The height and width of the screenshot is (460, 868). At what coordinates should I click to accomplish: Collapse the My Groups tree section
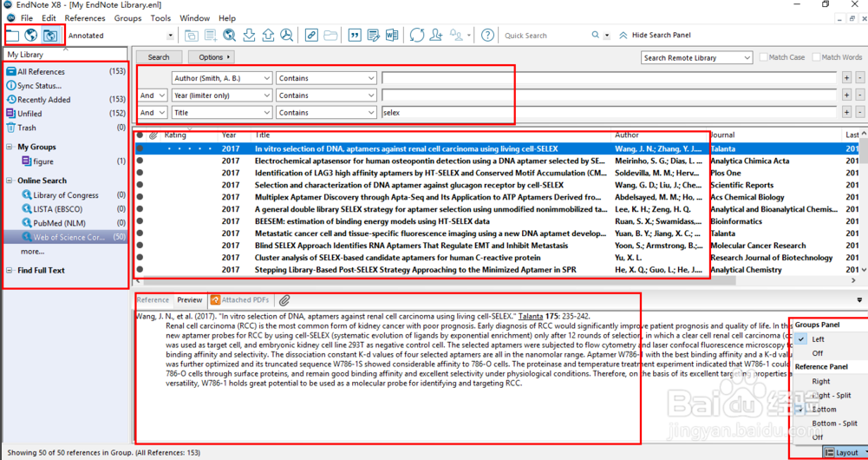coord(10,148)
